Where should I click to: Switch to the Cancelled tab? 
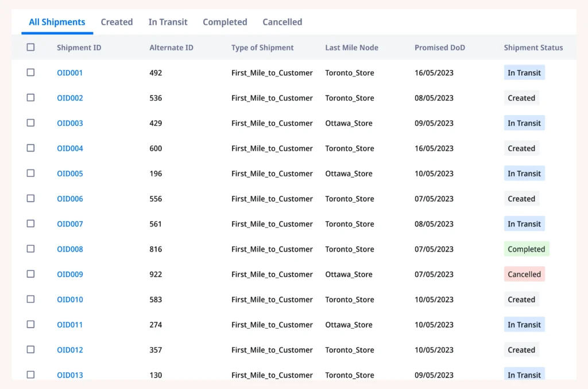(282, 22)
